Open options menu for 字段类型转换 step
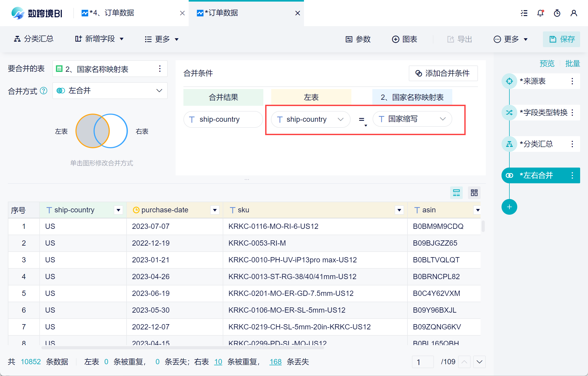The image size is (588, 376). tap(573, 113)
